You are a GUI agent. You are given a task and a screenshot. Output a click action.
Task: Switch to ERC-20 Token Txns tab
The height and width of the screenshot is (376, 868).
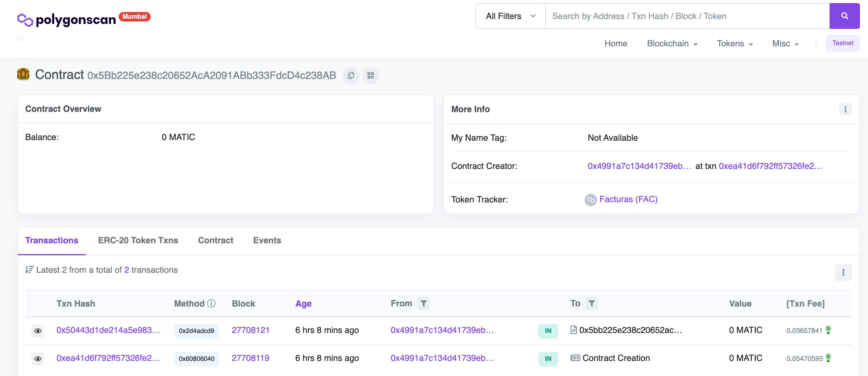pyautogui.click(x=138, y=240)
